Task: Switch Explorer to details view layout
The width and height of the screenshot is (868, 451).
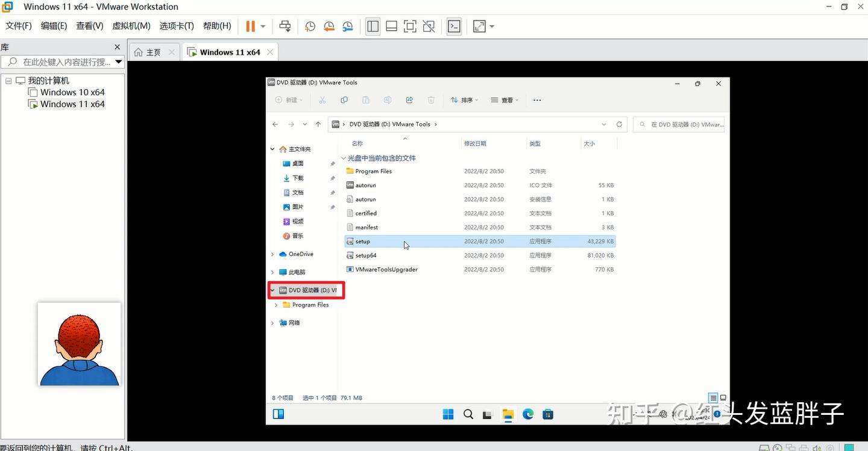Action: point(712,397)
